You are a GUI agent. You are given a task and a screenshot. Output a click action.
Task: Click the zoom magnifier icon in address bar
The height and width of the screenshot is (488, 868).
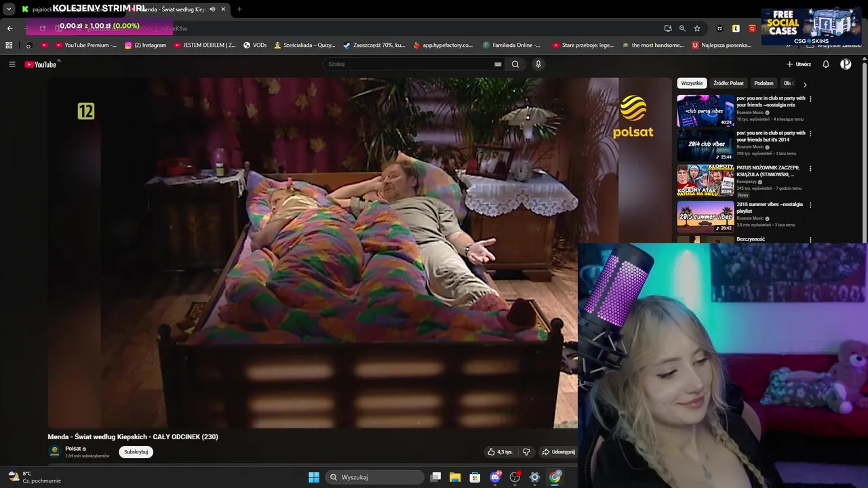[x=682, y=28]
